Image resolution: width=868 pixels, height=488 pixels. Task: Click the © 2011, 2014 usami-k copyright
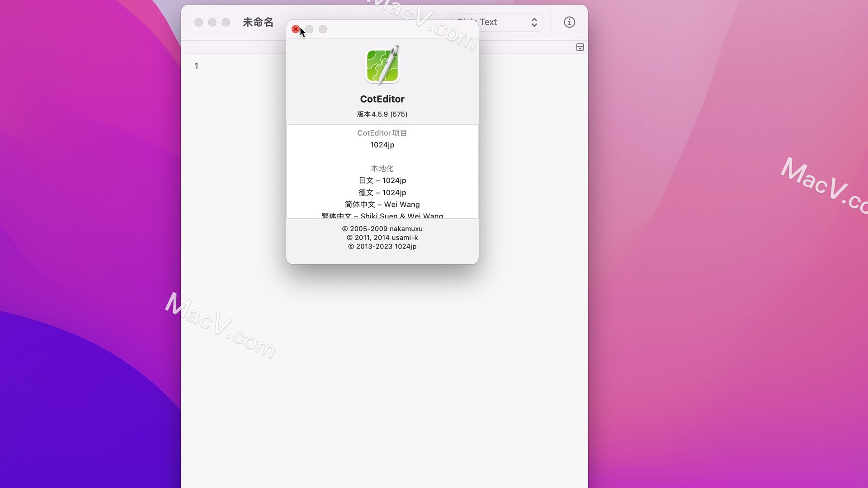[x=382, y=238]
